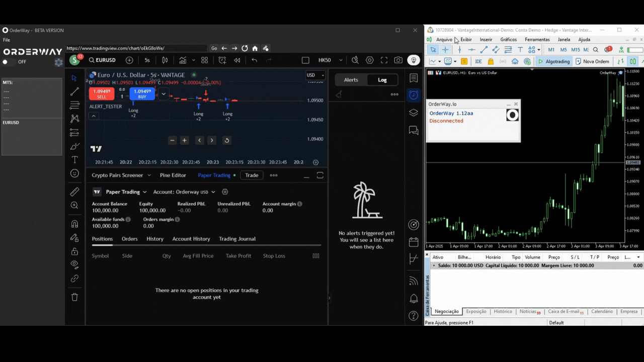Open the Paper Trading broker dropdown
Viewport: 644px width, 362px height.
pos(120,192)
